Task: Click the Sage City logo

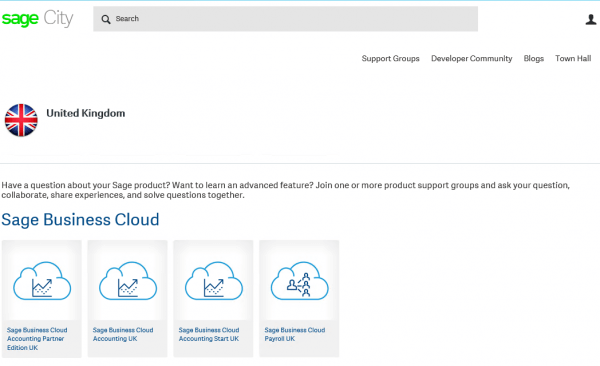Action: click(x=38, y=18)
